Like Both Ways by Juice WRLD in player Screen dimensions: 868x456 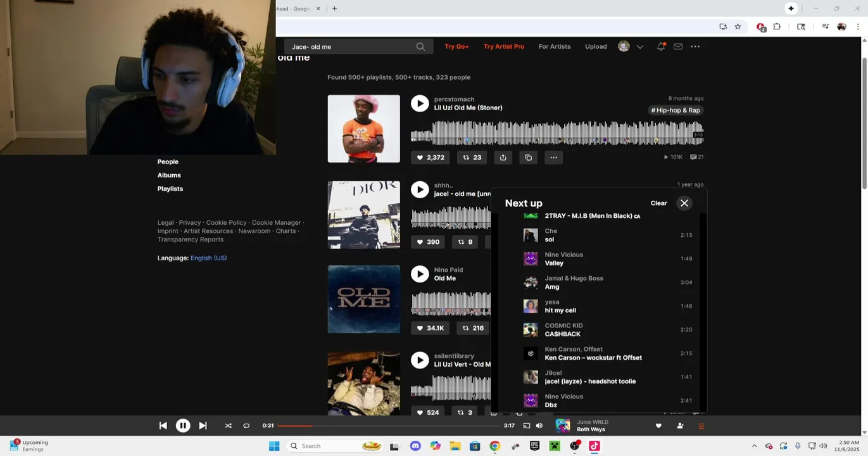(658, 426)
